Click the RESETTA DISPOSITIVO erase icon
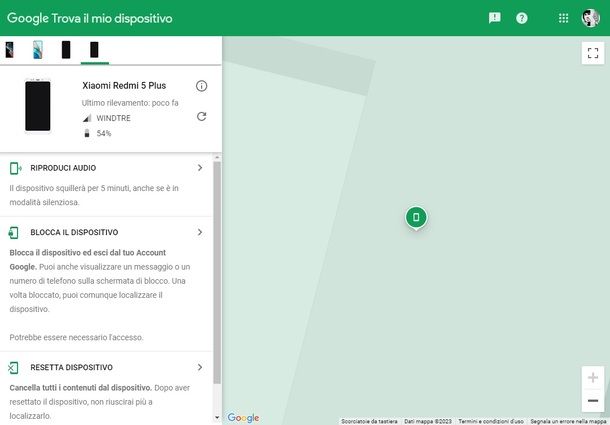The height and width of the screenshot is (425, 610). (13, 367)
